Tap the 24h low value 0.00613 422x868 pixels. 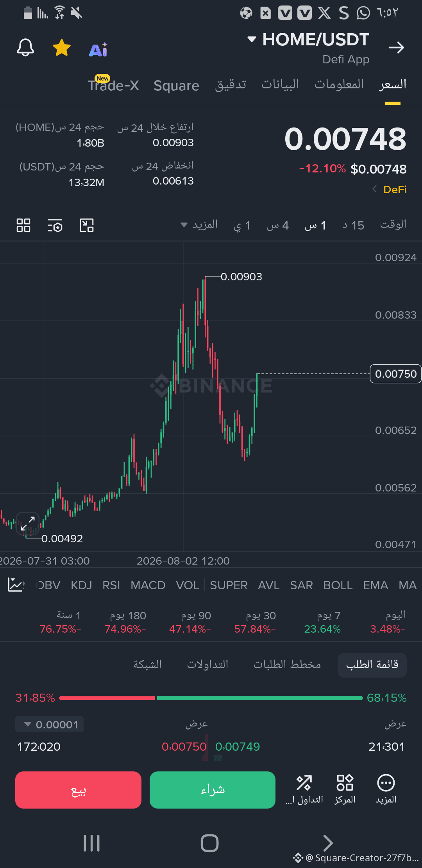click(173, 181)
